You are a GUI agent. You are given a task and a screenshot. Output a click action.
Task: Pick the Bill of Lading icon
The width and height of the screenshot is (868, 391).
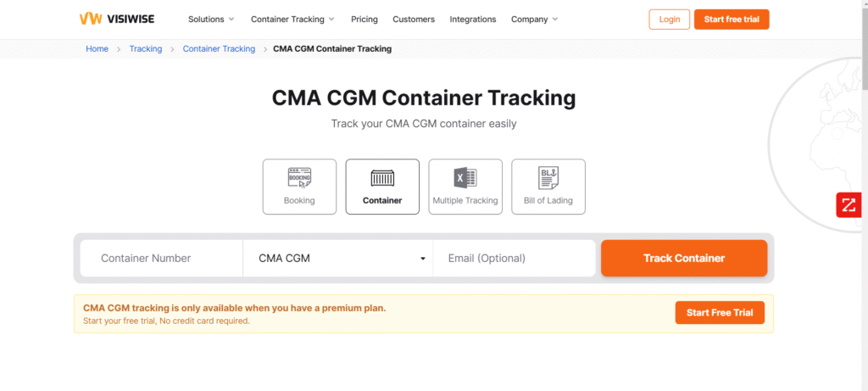coord(548,177)
